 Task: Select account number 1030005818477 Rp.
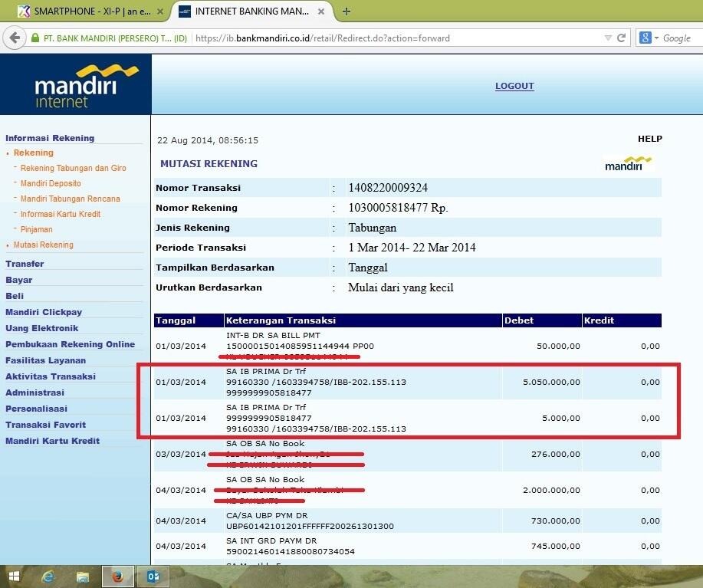[398, 208]
